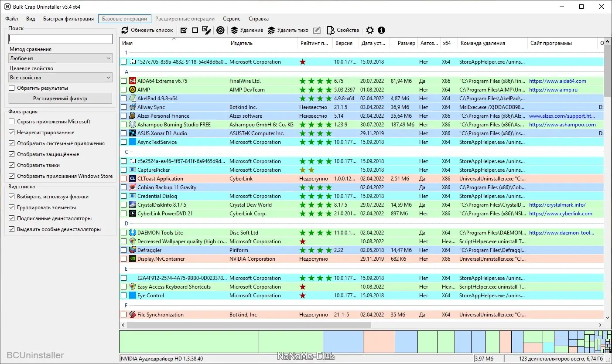Open the Базовые операции menu
This screenshot has width=612, height=364.
coord(125,19)
